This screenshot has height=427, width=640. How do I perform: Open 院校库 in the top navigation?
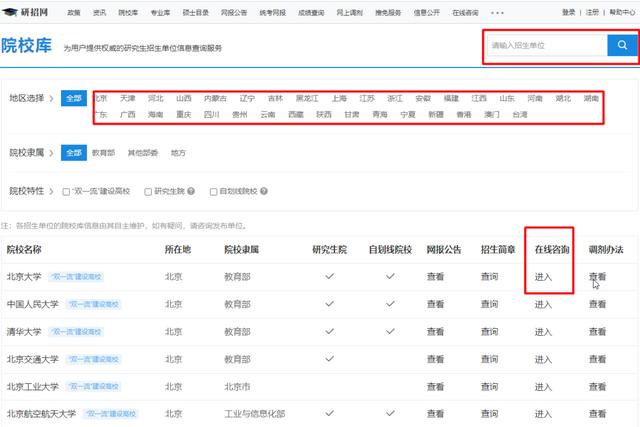point(128,13)
